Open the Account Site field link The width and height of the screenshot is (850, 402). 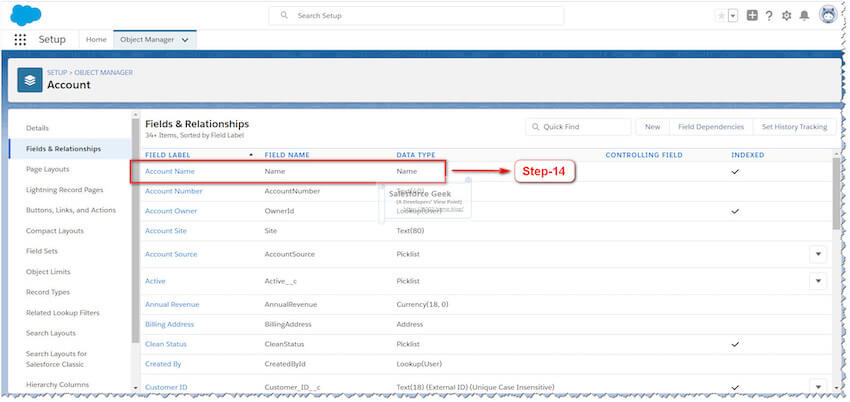[166, 231]
